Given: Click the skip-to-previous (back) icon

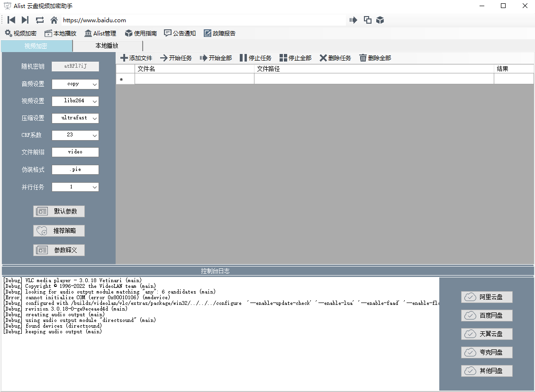Looking at the screenshot, I should [11, 20].
